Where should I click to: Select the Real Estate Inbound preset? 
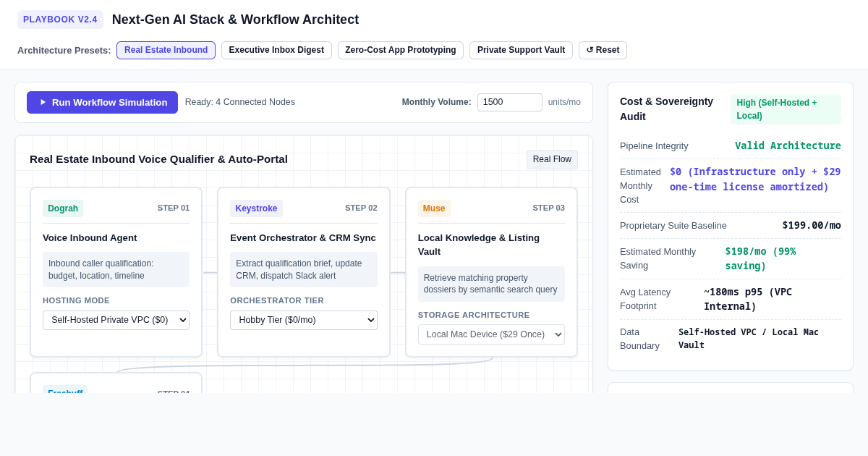[166, 50]
